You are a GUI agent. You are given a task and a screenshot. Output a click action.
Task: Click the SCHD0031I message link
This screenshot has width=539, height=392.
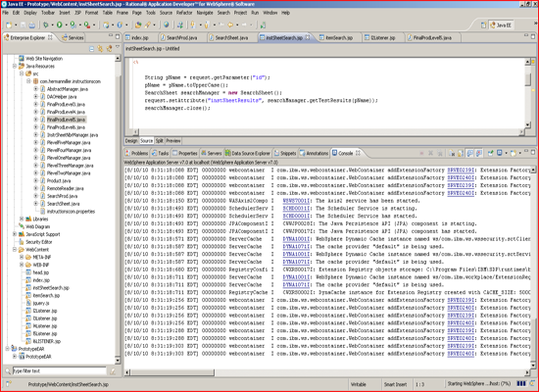point(296,209)
